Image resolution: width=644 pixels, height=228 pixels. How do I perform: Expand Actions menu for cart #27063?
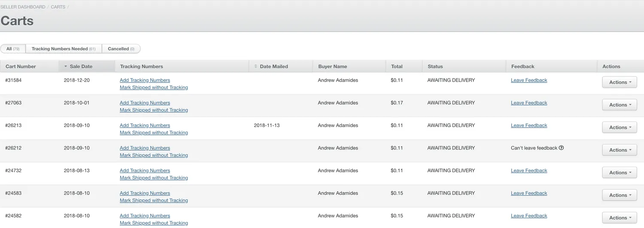(x=619, y=105)
